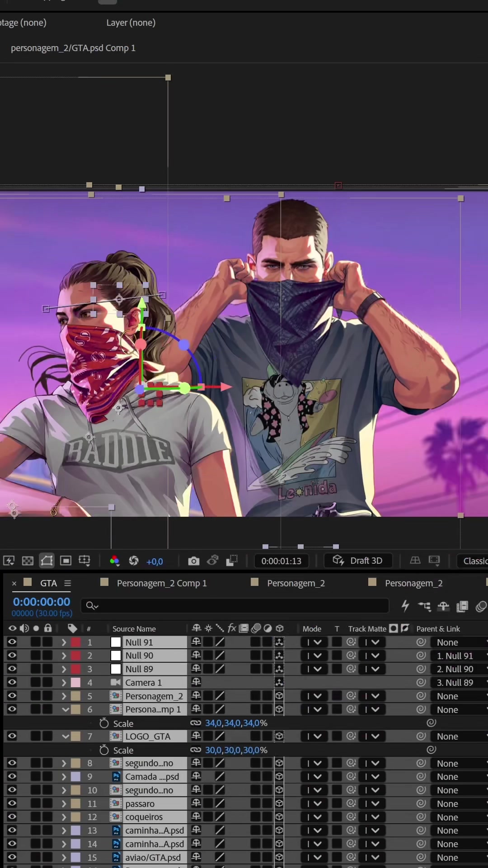This screenshot has height=868, width=488.
Task: Click lavender label swatch for Camada ...psd
Action: tap(76, 776)
